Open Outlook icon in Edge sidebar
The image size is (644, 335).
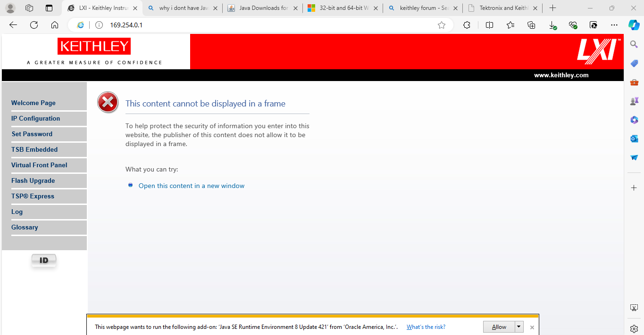tap(634, 139)
